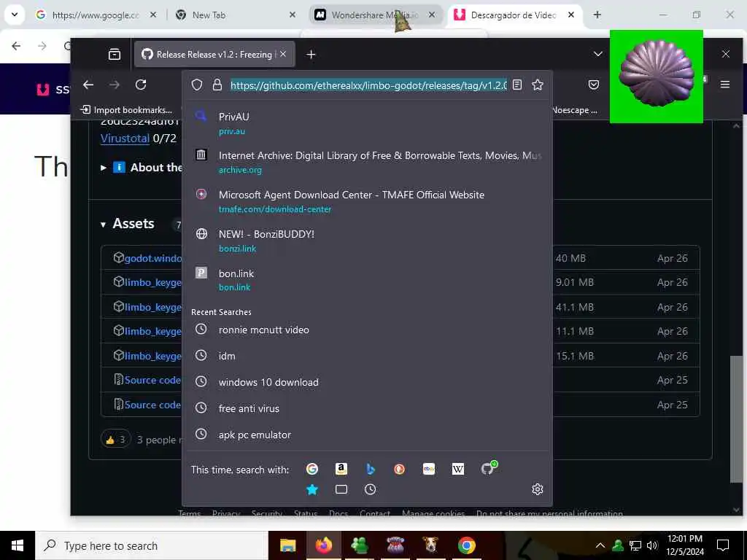Viewport: 747px width, 560px height.
Task: View site security padlock info
Action: coord(217,85)
